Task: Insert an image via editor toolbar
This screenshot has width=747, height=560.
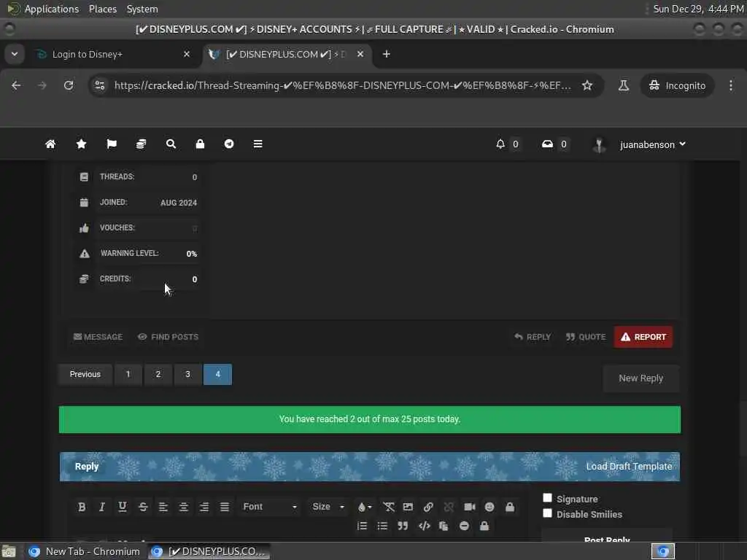Action: (408, 507)
